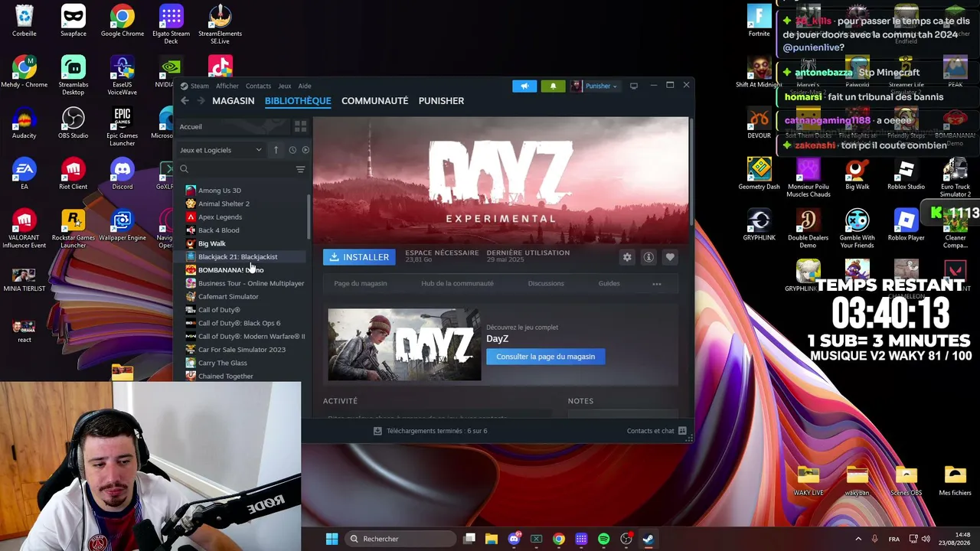Viewport: 980px width, 551px height.
Task: Add DayZ Experimental to favorites heart
Action: click(670, 258)
